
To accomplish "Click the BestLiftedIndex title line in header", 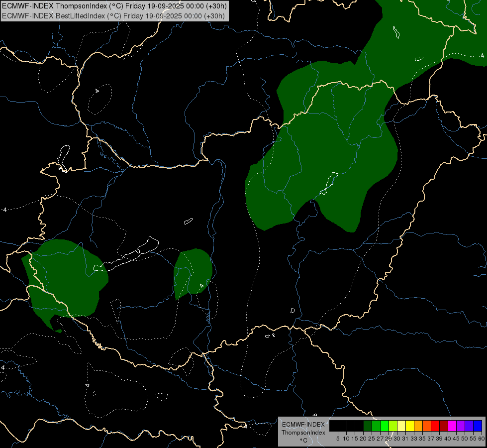I will [x=113, y=16].
